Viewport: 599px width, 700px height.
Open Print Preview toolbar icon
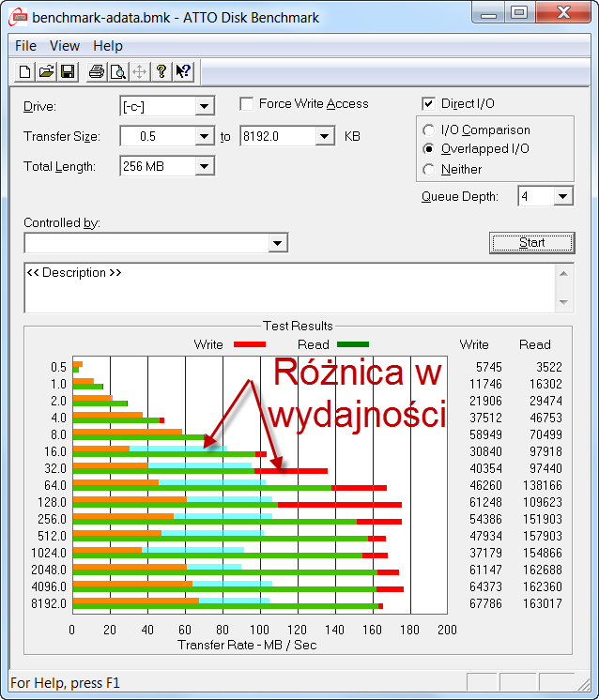(x=118, y=72)
